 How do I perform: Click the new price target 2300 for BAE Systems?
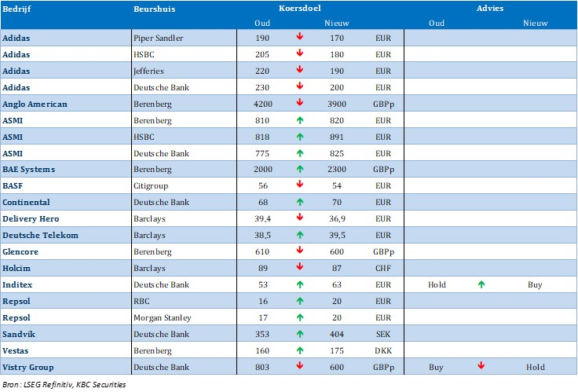(337, 169)
